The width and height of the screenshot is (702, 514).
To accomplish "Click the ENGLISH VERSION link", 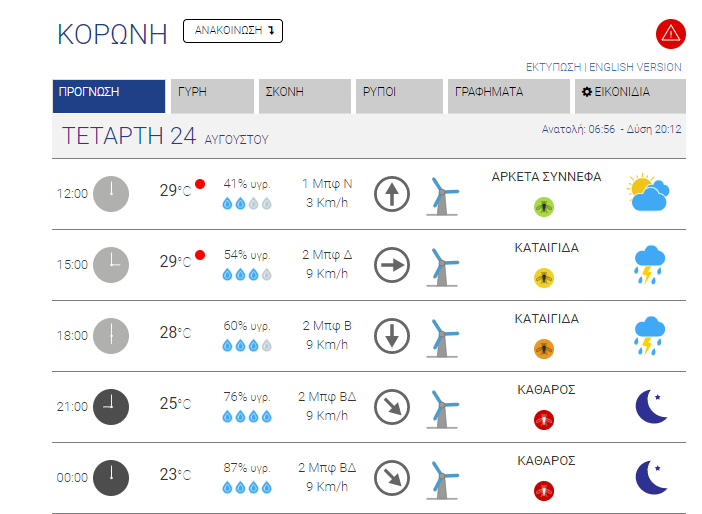I will pos(635,67).
